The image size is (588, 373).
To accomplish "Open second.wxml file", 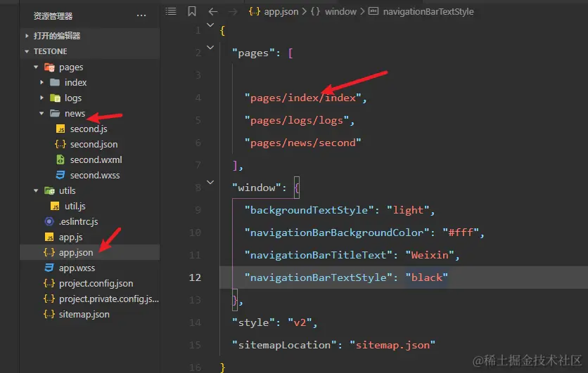I will 96,159.
